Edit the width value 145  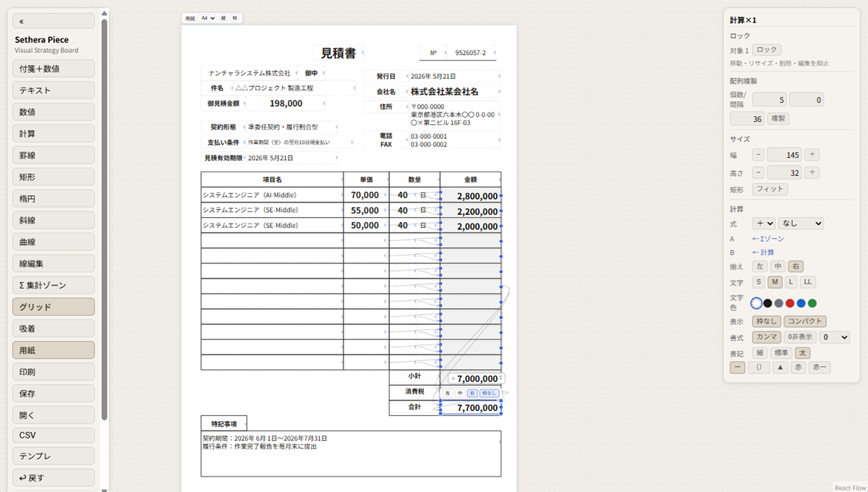click(784, 154)
